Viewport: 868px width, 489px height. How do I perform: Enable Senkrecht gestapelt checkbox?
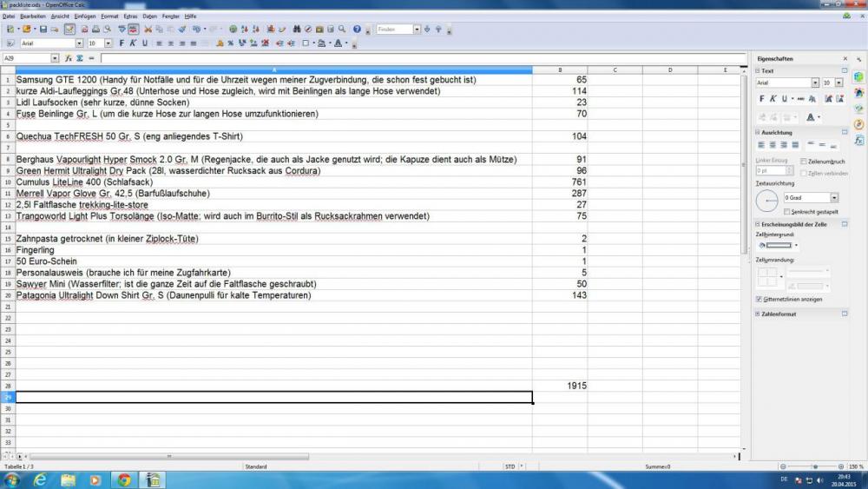[786, 211]
